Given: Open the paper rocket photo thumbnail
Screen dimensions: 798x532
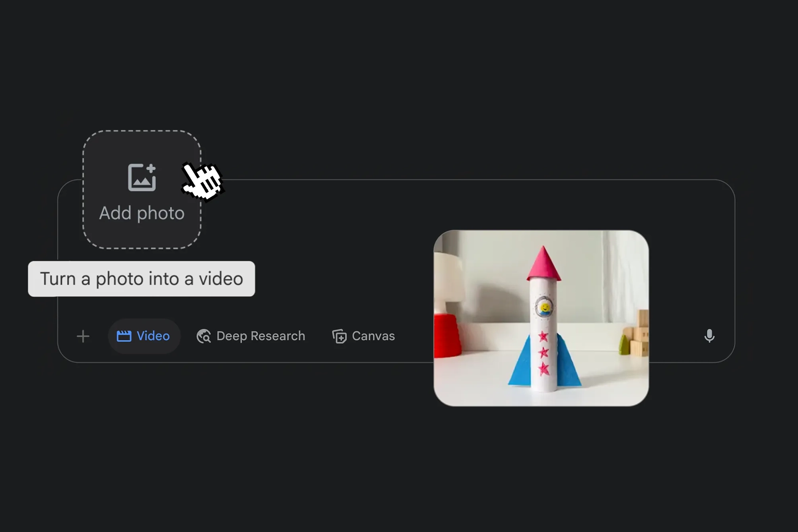Looking at the screenshot, I should [x=541, y=318].
